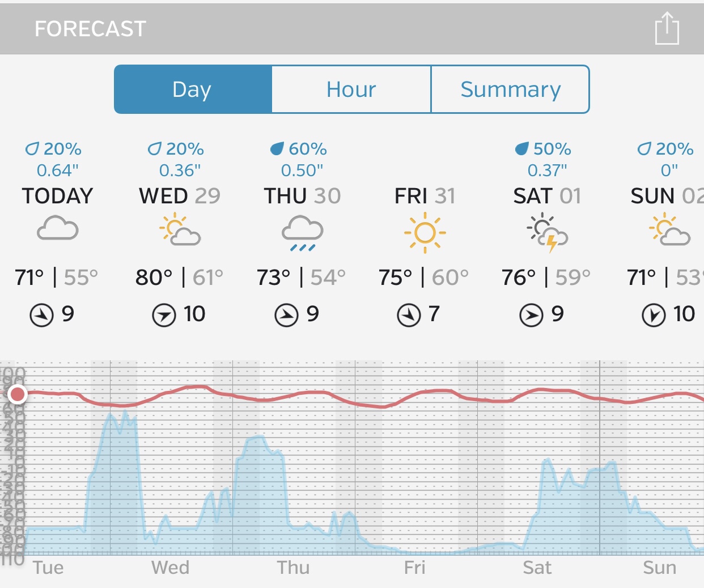
Task: Tap the wind direction icon under TODAY
Action: pyautogui.click(x=41, y=315)
